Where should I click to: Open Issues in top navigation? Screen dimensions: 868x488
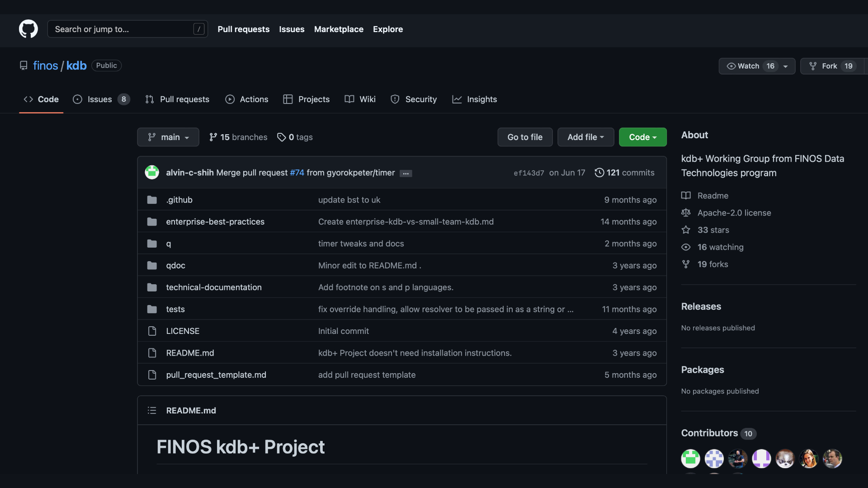[292, 29]
